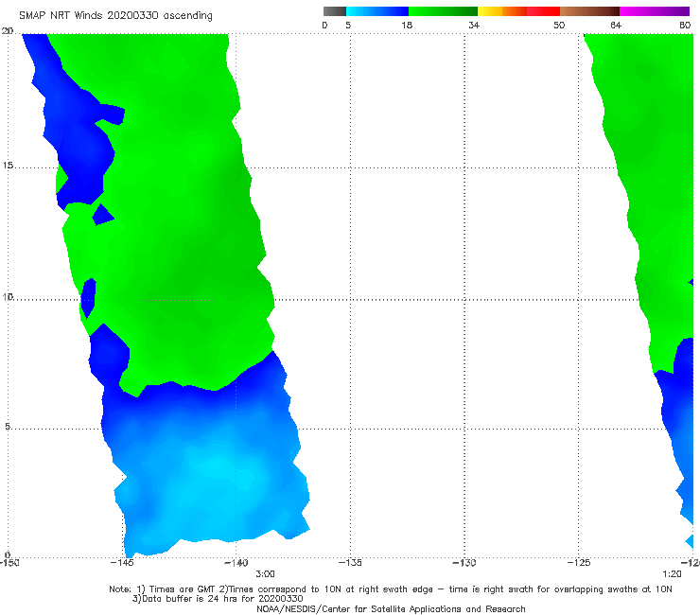
Task: Click the colorbar label '50'
Action: tap(559, 25)
